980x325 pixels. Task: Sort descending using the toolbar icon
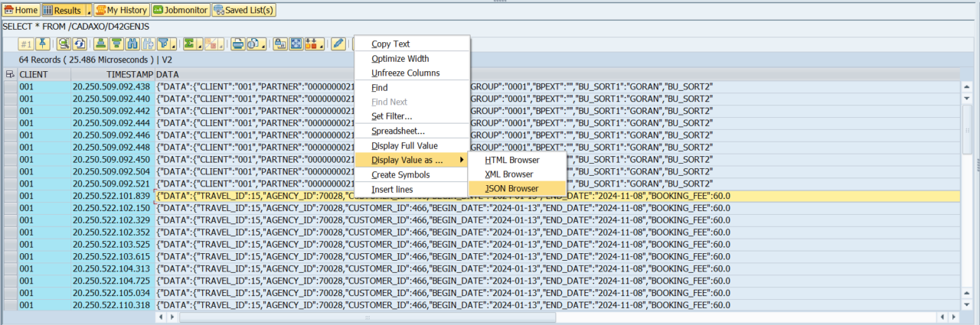116,44
